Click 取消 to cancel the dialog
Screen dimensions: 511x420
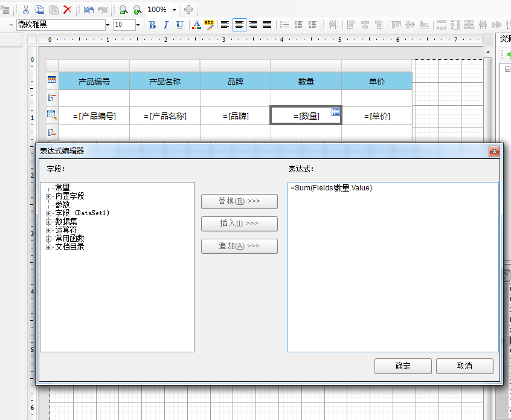click(x=464, y=366)
